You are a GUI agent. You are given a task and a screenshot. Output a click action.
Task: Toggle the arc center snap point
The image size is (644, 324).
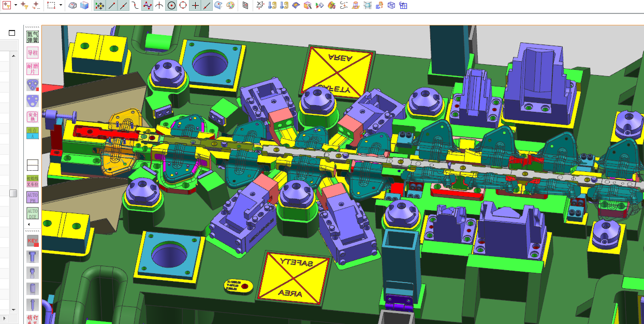pos(171,6)
